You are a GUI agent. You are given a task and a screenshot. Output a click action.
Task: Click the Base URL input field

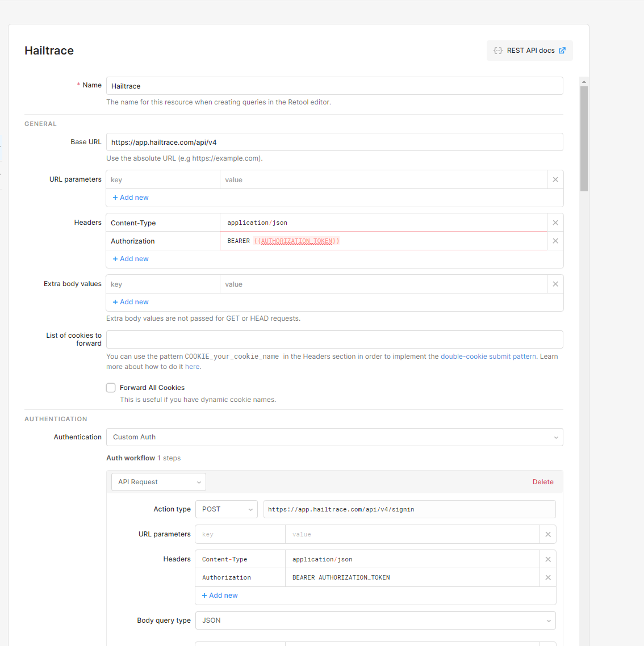point(334,142)
